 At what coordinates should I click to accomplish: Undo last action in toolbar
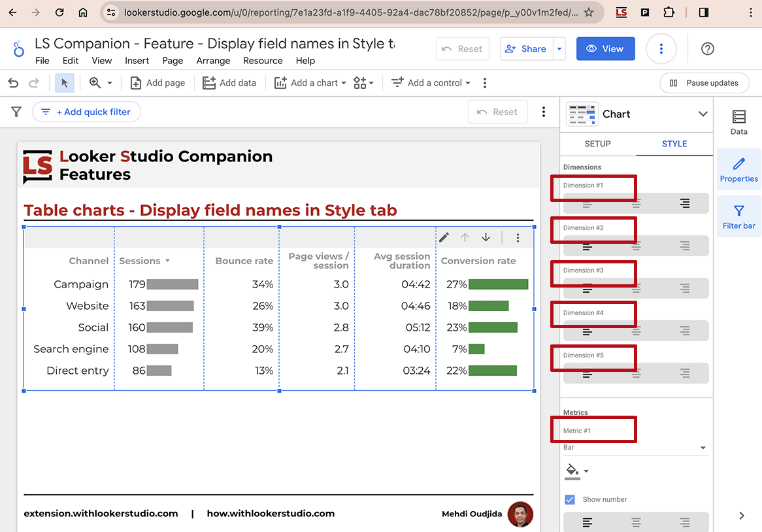(x=13, y=83)
